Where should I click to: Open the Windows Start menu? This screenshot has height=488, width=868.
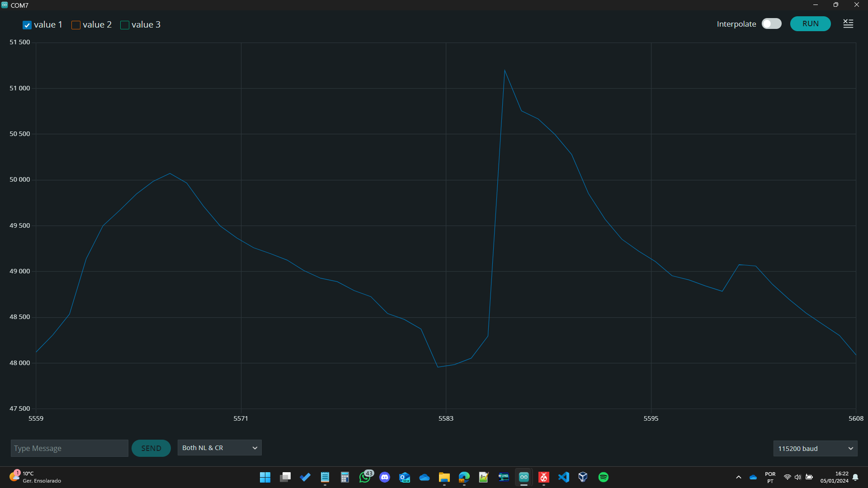point(265,477)
